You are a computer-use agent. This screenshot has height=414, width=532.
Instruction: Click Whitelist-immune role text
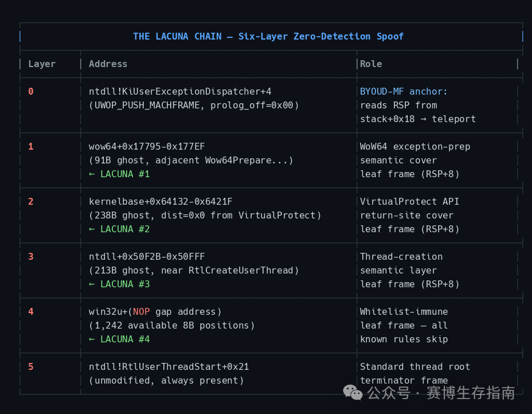point(404,311)
